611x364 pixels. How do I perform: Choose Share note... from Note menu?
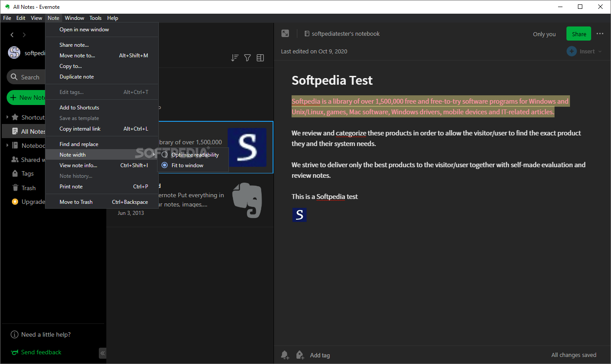coord(101,45)
